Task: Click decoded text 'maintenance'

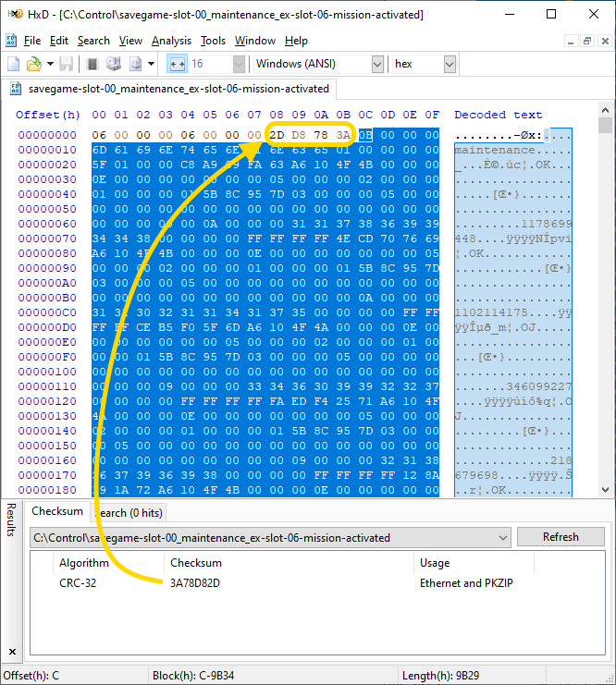Action: point(495,150)
